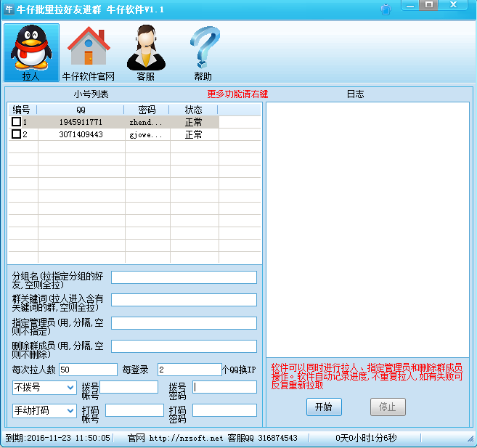Click the 日志 heading label

[x=355, y=94]
